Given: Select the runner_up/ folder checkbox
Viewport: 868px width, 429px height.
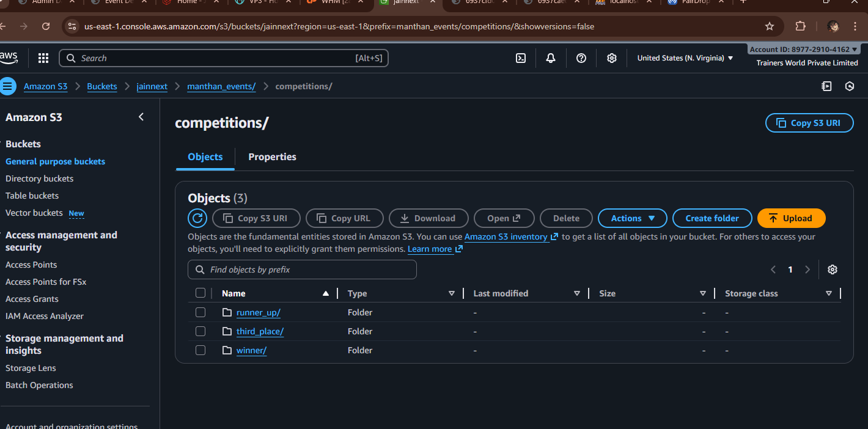Looking at the screenshot, I should tap(200, 312).
